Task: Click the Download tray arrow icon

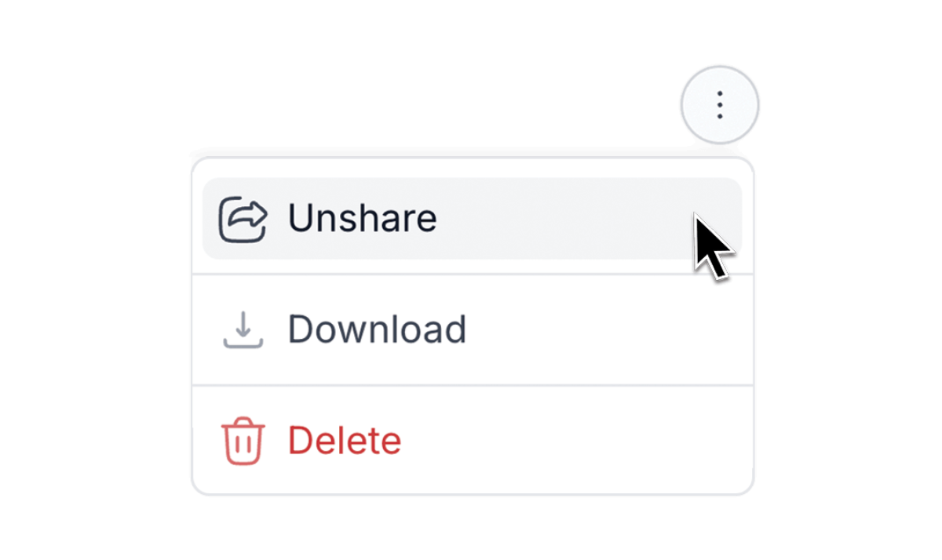Action: pyautogui.click(x=243, y=329)
